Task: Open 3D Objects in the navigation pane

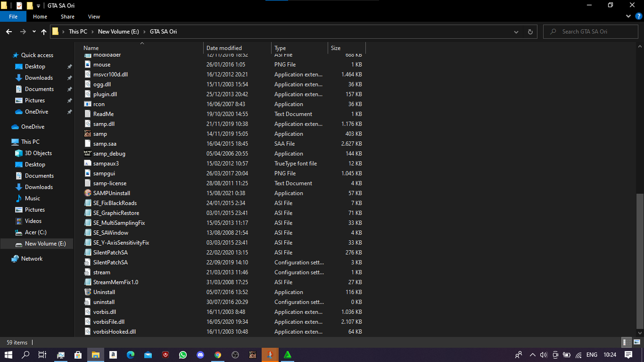Action: 38,153
